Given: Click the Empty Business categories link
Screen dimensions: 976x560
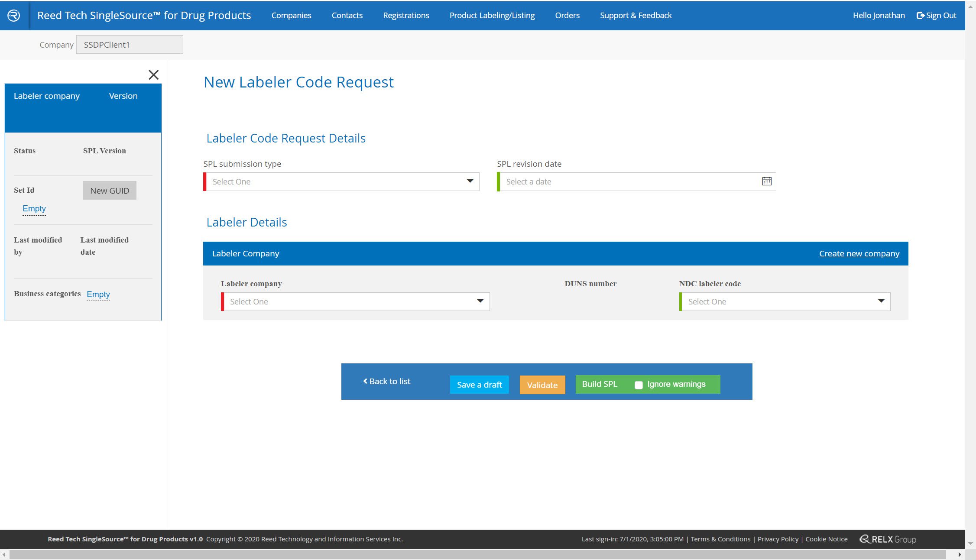Looking at the screenshot, I should [x=98, y=295].
